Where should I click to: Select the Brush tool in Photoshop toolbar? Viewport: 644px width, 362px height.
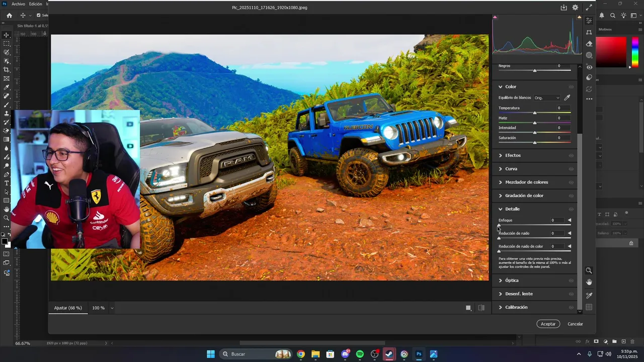click(x=7, y=105)
